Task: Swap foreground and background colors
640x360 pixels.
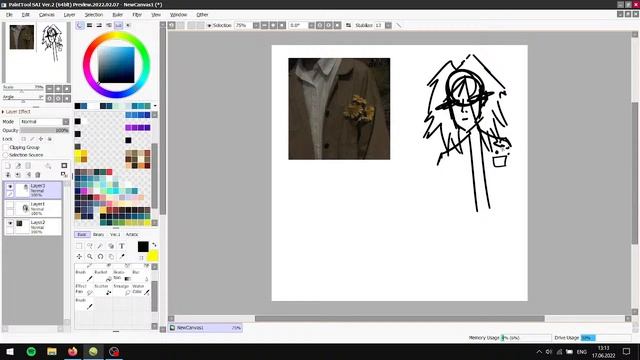Action: point(154,245)
